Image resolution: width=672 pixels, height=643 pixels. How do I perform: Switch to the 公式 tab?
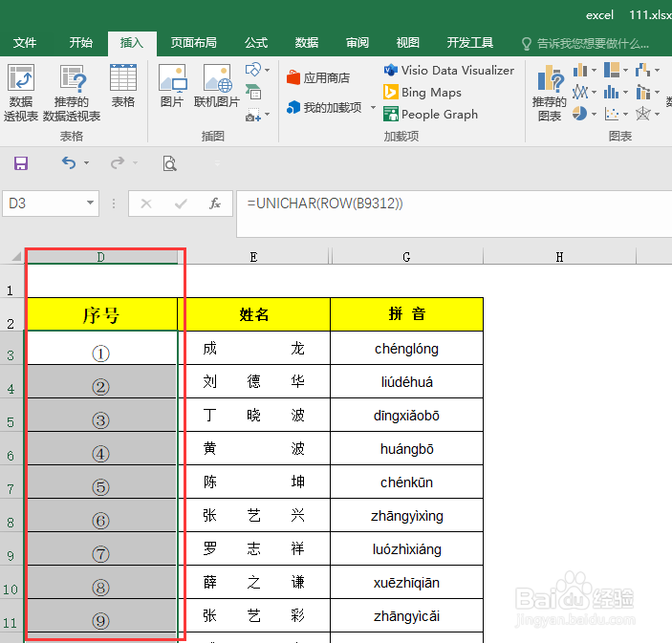click(256, 43)
